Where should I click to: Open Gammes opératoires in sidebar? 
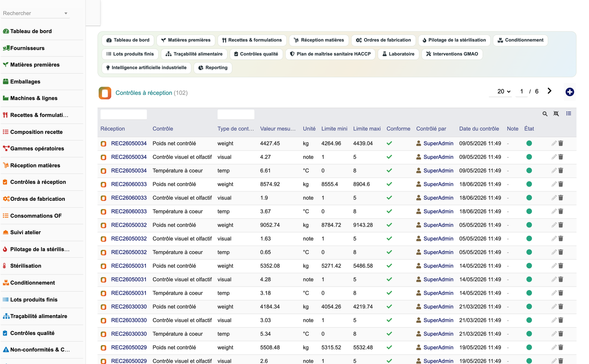37,149
